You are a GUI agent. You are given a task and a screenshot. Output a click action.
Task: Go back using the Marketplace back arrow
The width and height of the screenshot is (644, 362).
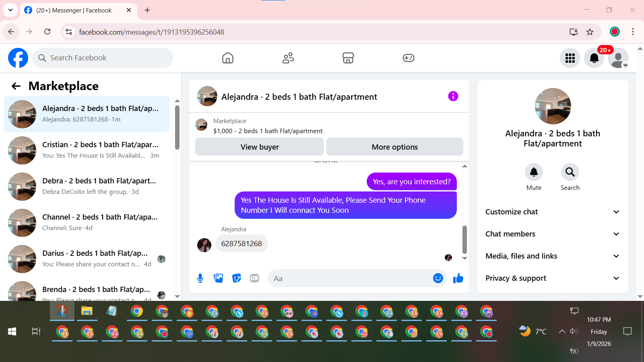click(16, 86)
